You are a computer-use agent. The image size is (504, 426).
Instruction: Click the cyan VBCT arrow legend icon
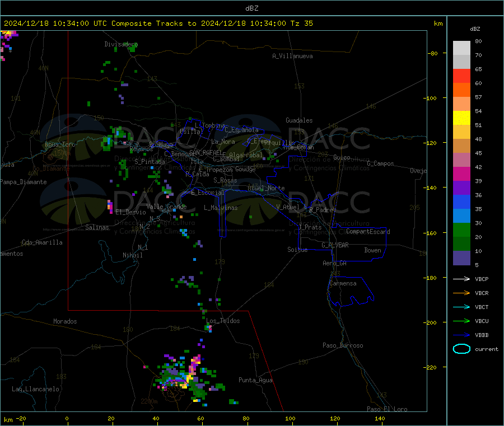point(461,307)
